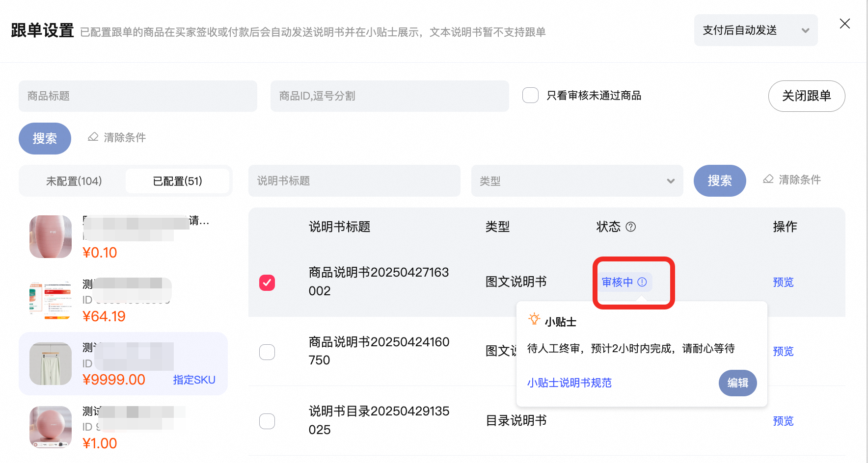Click the 图文说明书 type cell in first row
868x463 pixels.
(516, 282)
